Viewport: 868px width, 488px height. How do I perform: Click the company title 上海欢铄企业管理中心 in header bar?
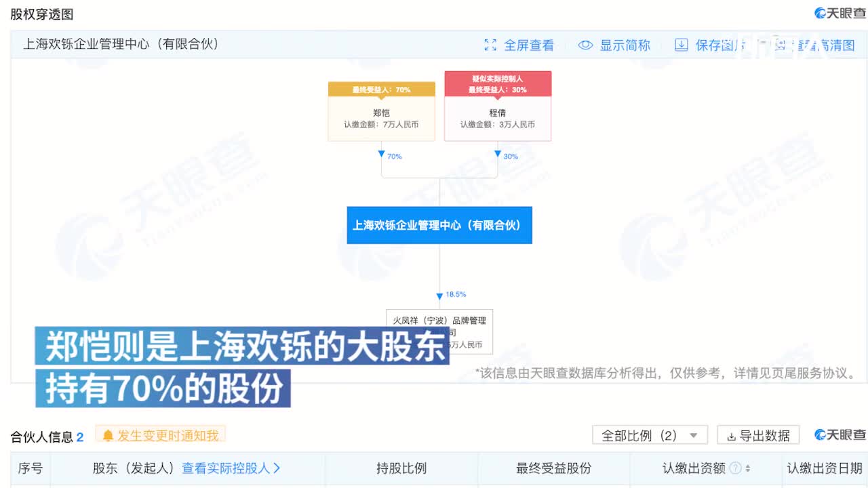pyautogui.click(x=121, y=44)
